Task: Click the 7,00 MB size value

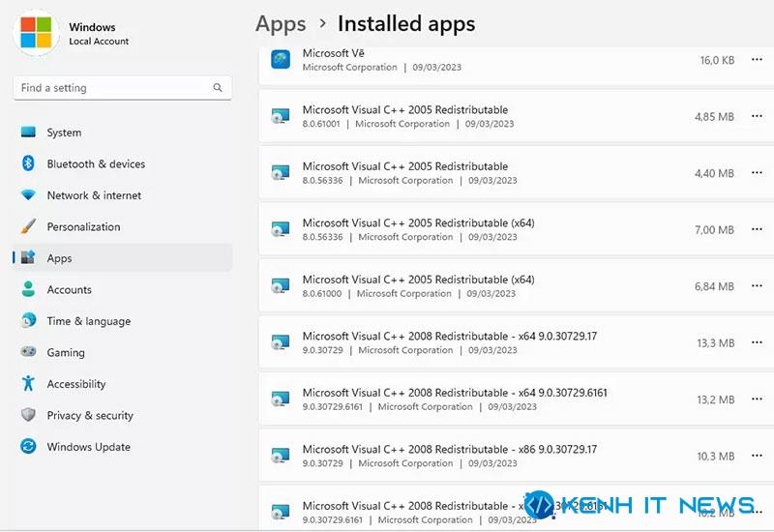Action: (x=714, y=230)
